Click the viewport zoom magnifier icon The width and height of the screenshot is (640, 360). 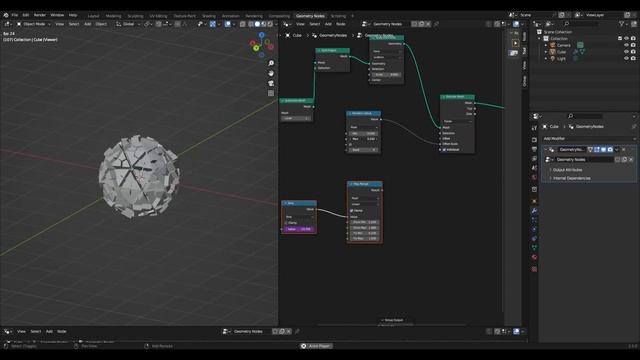pyautogui.click(x=271, y=63)
